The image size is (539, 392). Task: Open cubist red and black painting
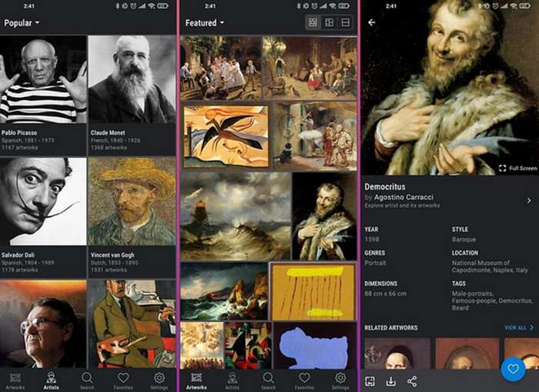coord(248,346)
